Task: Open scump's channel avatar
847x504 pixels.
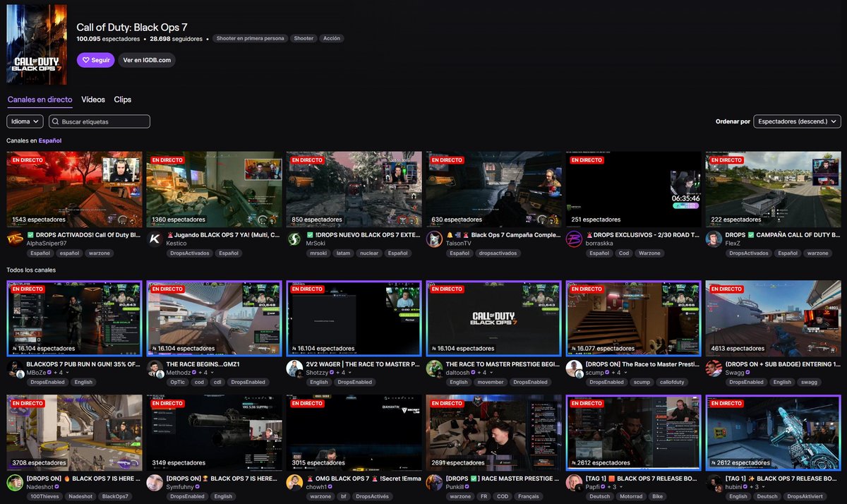Action: click(574, 368)
